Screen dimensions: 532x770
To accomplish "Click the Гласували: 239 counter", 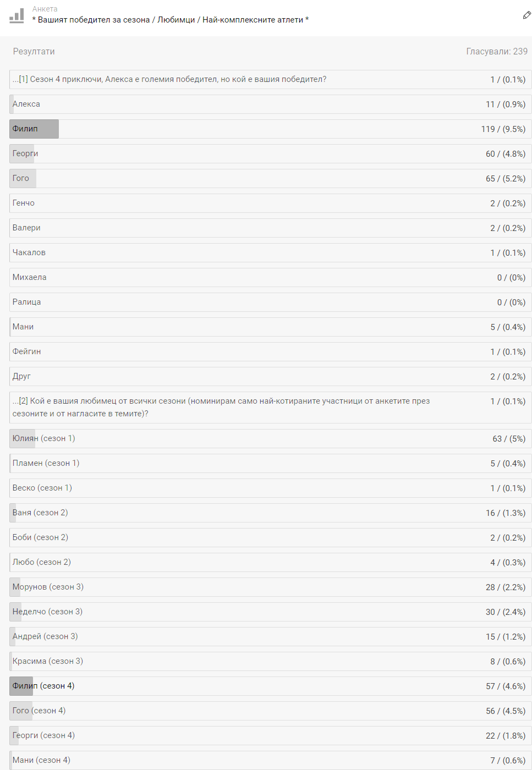I will [x=497, y=51].
